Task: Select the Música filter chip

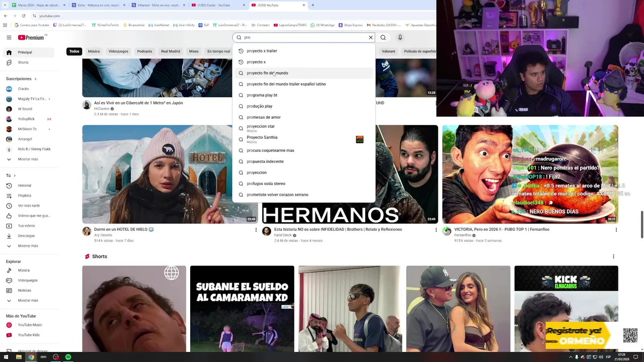Action: 94,51
